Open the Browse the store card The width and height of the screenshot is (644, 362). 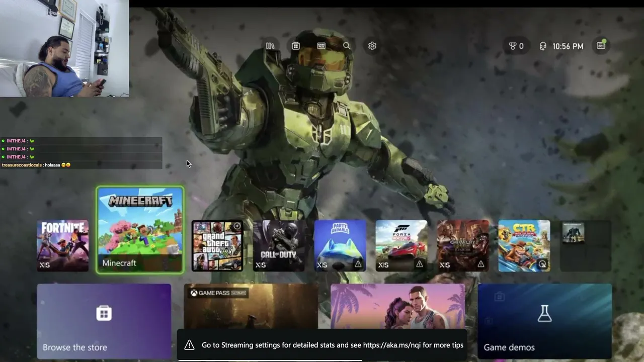pyautogui.click(x=104, y=321)
